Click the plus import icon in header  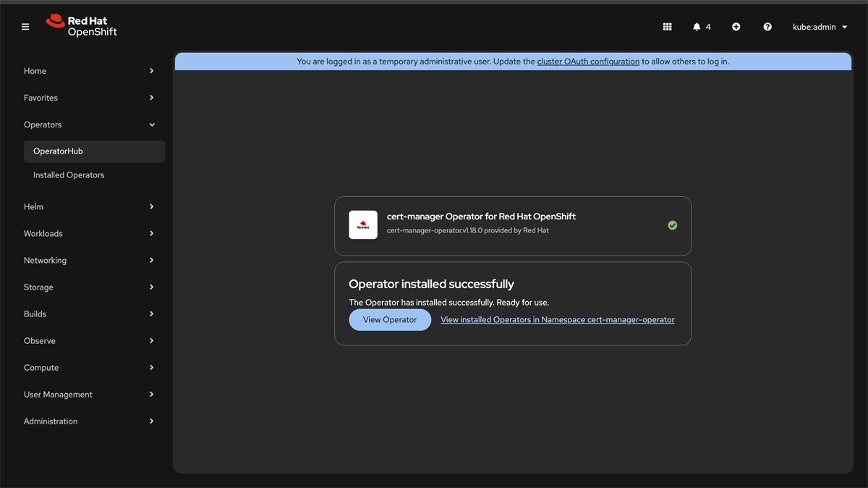736,27
